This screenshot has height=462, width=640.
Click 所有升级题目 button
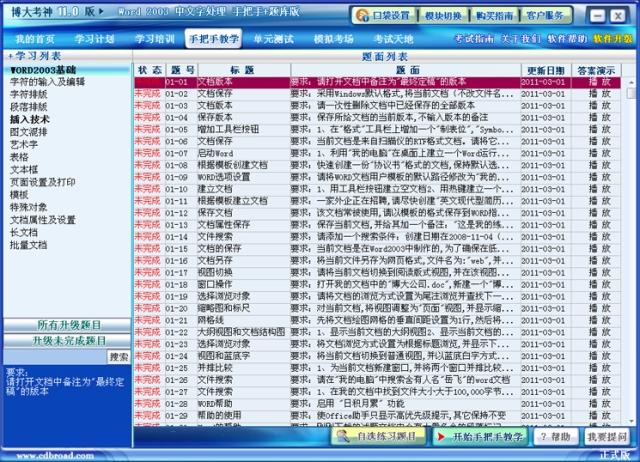(70, 325)
